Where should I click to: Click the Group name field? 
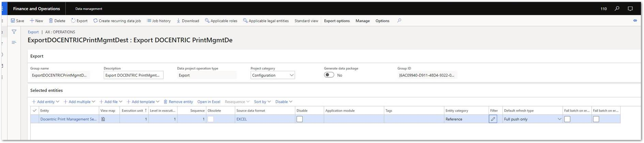[60, 75]
